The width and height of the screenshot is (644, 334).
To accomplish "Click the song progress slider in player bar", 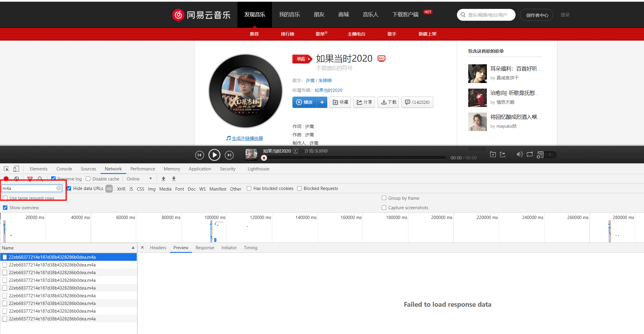I will (352, 158).
